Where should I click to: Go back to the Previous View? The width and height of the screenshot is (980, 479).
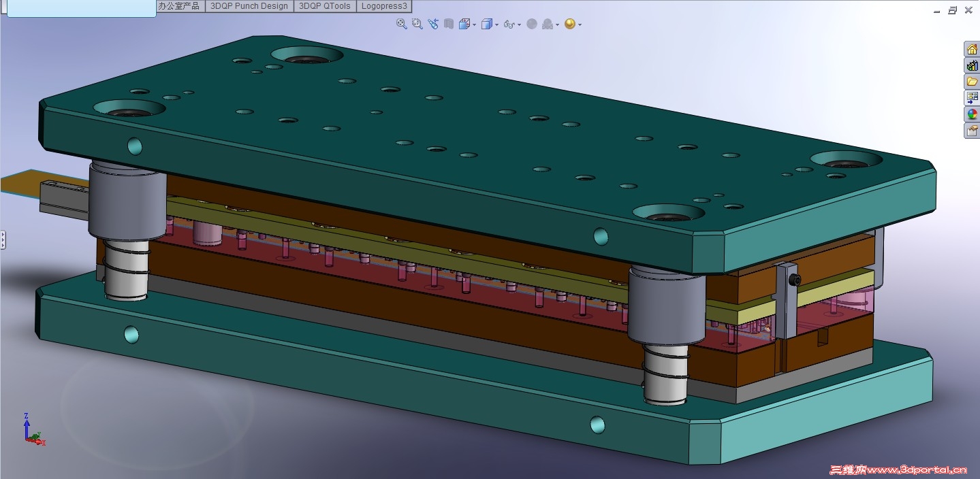click(433, 24)
